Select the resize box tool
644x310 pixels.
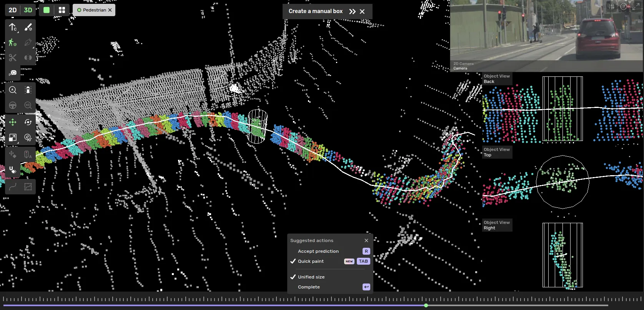[x=13, y=138]
